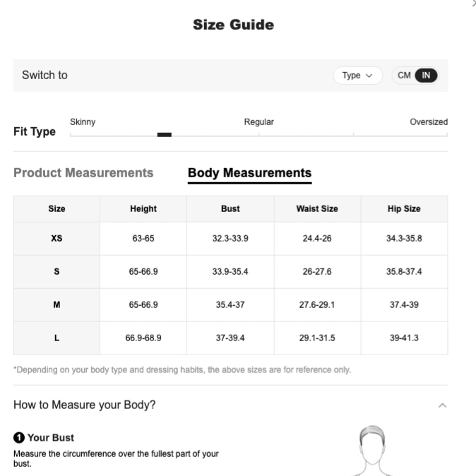The image size is (476, 476).
Task: Click the body figure illustration
Action: [x=372, y=450]
